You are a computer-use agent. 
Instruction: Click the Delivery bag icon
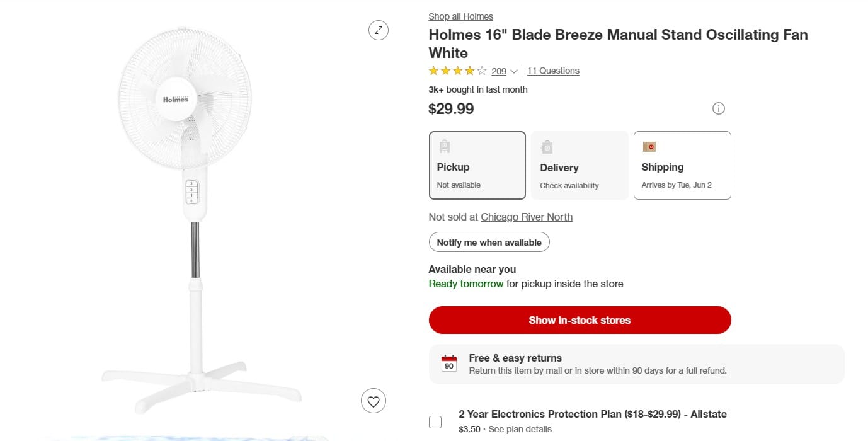tap(547, 147)
